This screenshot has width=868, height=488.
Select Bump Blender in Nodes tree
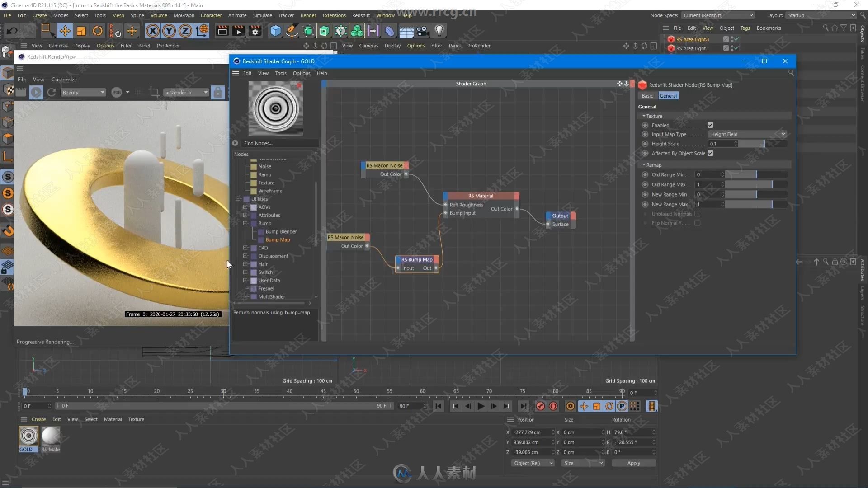tap(281, 231)
